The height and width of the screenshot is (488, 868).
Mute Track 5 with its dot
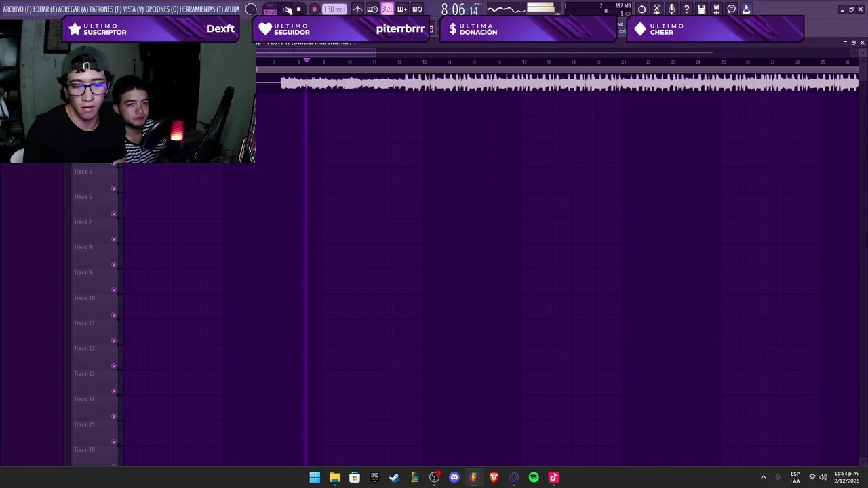pyautogui.click(x=113, y=188)
